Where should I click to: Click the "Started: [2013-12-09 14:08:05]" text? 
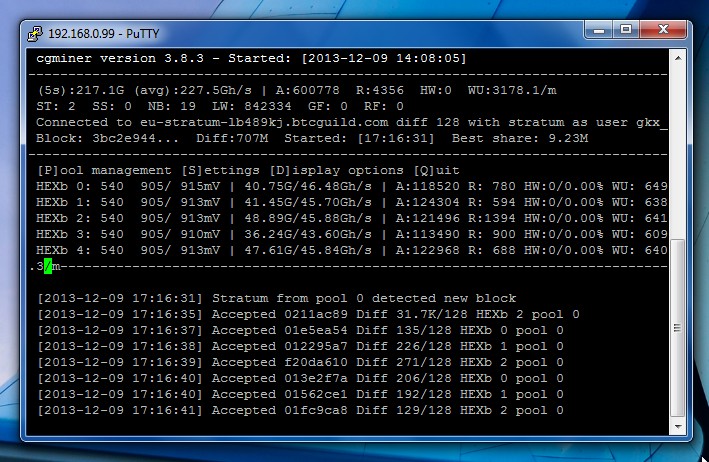pyautogui.click(x=347, y=58)
